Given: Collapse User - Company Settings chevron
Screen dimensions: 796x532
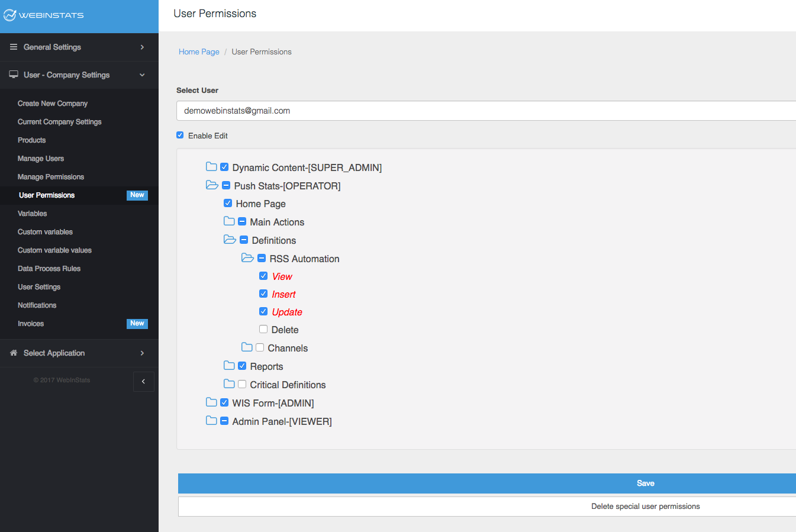Looking at the screenshot, I should click(x=142, y=75).
